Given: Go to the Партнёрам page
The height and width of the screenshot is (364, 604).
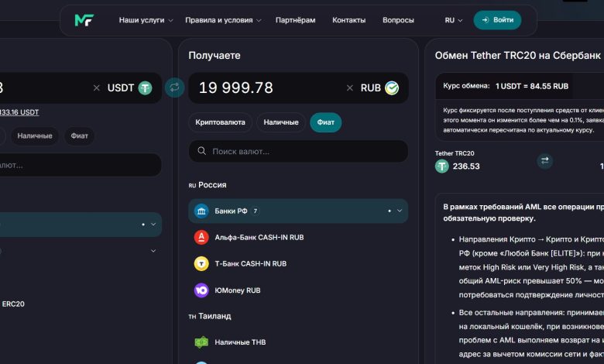Looking at the screenshot, I should coord(296,20).
